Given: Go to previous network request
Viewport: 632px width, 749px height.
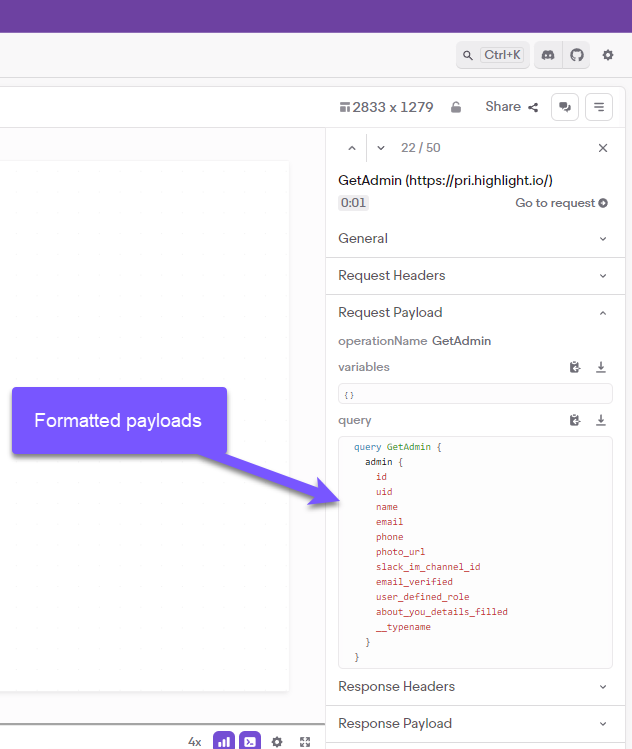Looking at the screenshot, I should 351,148.
